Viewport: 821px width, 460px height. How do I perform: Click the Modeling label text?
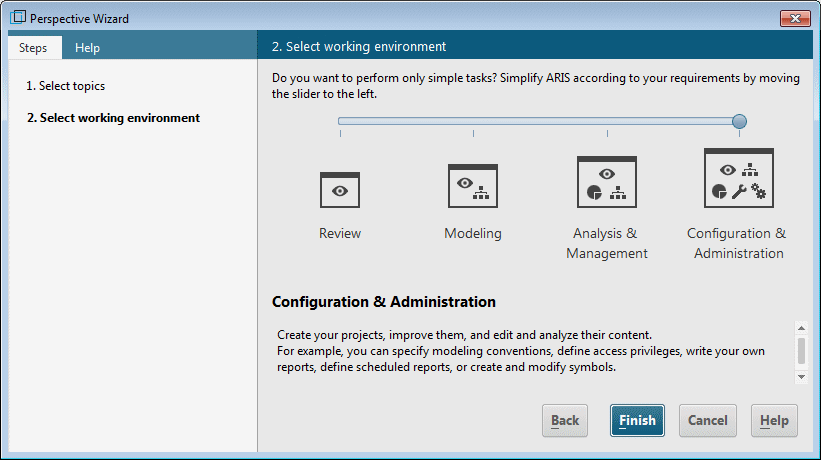click(473, 233)
